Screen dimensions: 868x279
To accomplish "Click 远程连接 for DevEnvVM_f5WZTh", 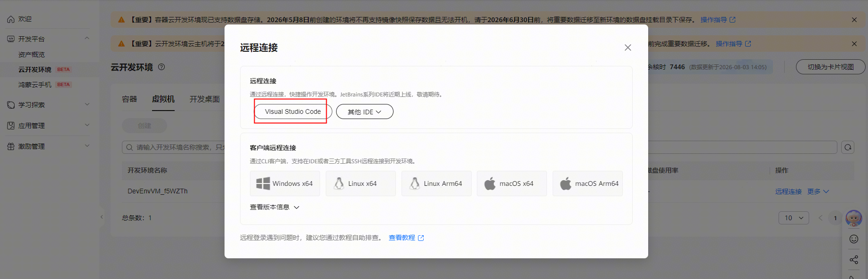I will (x=788, y=191).
